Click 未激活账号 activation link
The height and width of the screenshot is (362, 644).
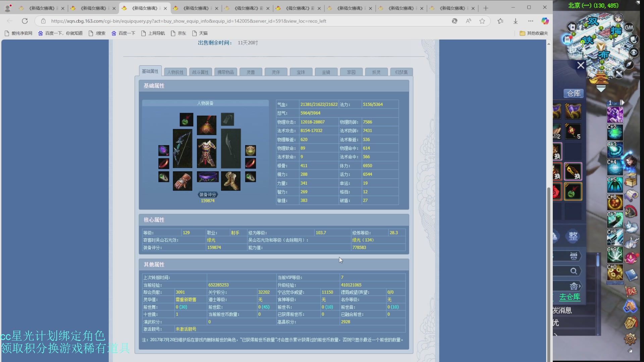click(186, 329)
